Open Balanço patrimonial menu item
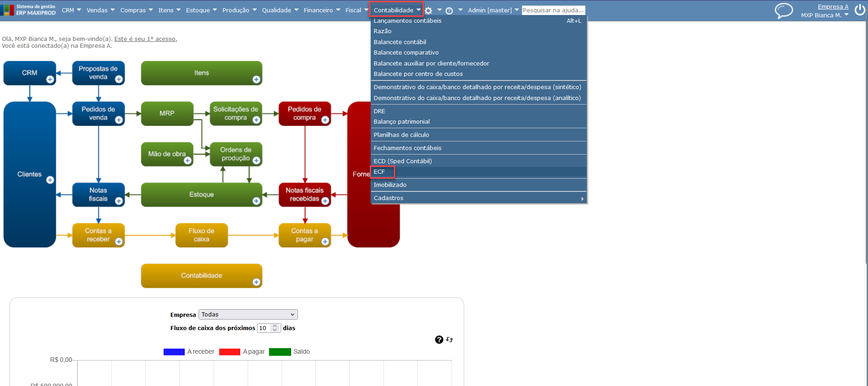 [479, 122]
